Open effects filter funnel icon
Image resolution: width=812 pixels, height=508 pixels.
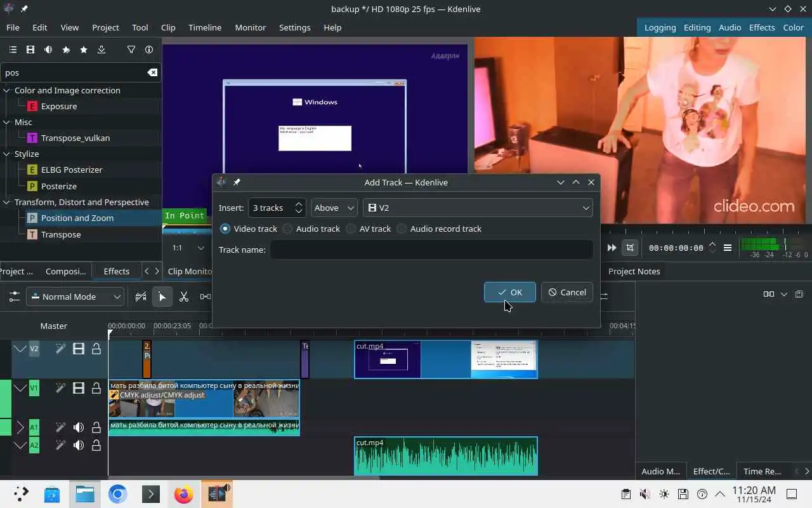click(131, 50)
